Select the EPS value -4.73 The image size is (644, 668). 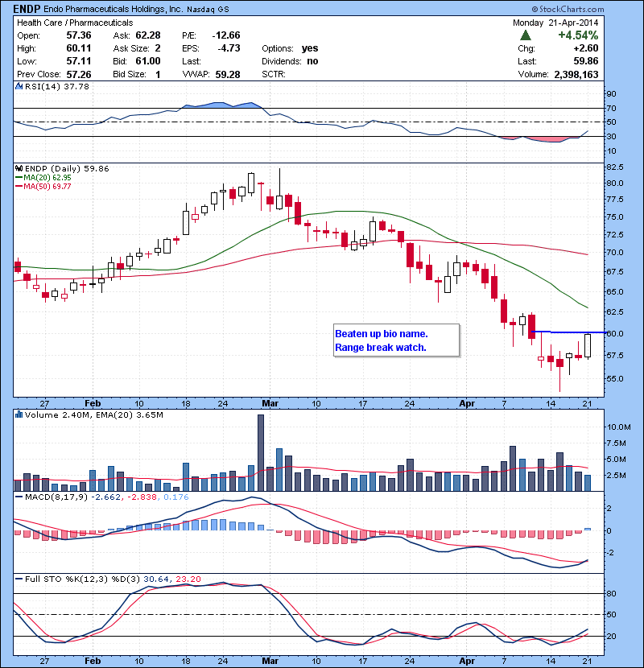coord(229,48)
